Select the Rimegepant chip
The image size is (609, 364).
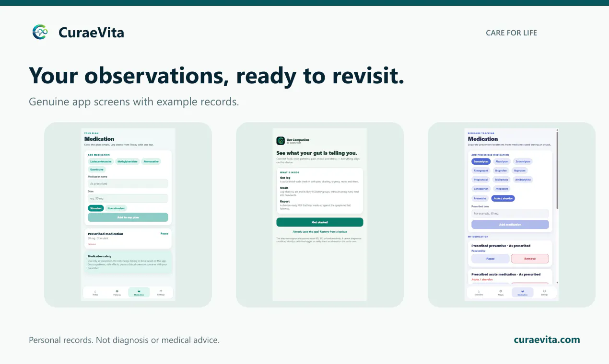[481, 171]
